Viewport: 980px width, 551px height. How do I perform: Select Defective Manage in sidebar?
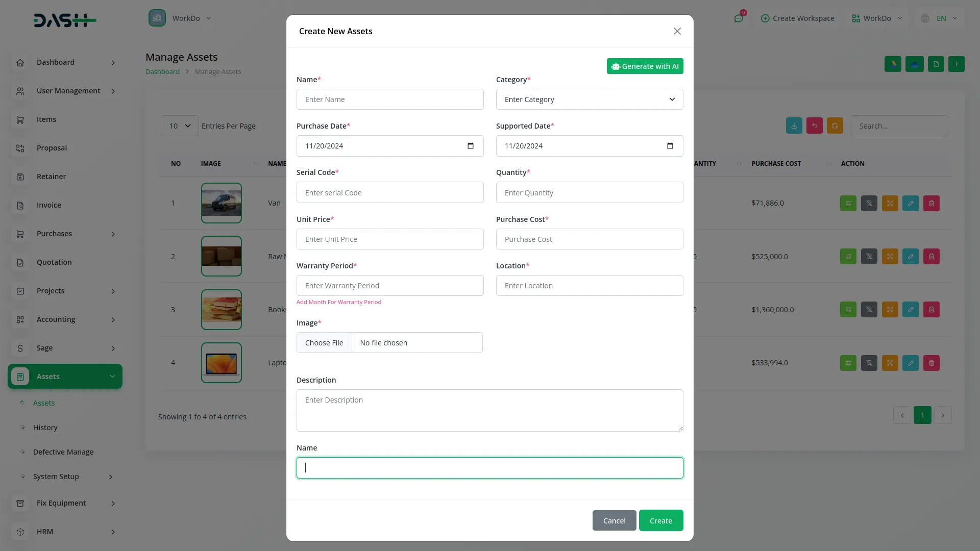click(x=63, y=452)
